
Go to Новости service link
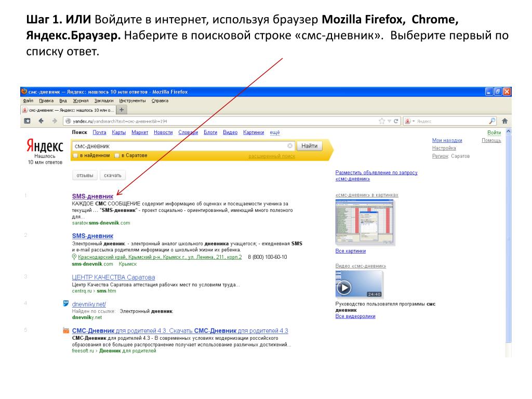coord(163,132)
